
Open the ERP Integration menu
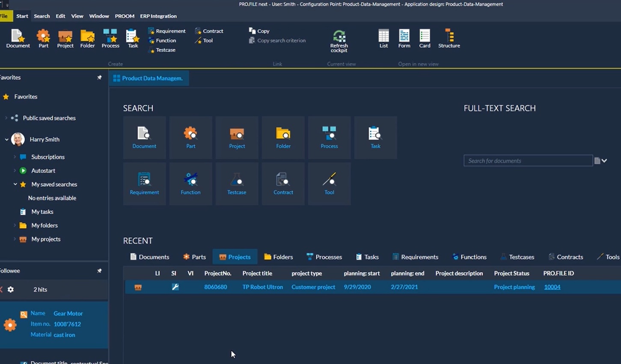158,16
